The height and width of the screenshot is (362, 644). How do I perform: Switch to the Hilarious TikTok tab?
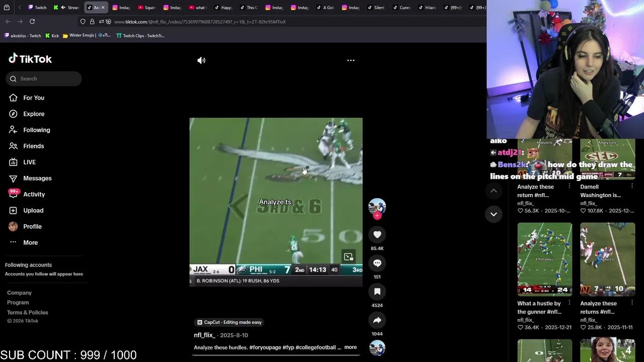tap(427, 8)
